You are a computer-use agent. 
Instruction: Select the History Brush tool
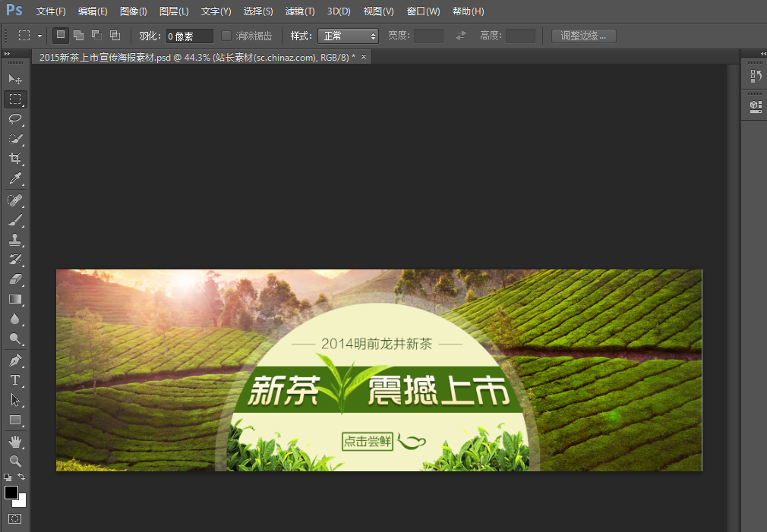point(15,259)
